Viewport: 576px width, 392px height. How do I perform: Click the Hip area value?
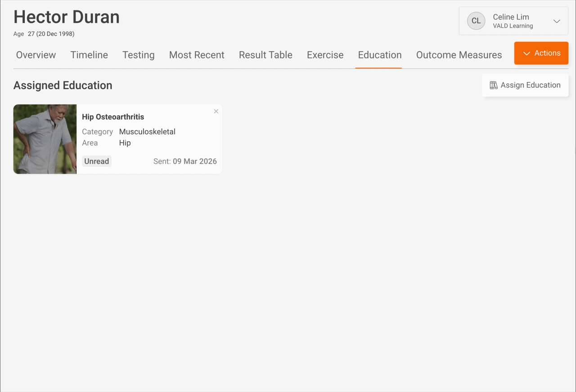tap(125, 143)
